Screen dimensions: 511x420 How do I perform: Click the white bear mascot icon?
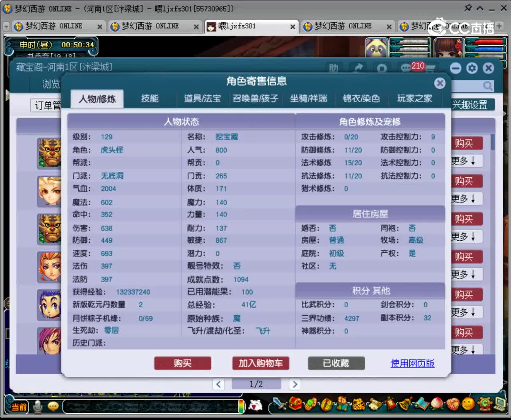pos(255,406)
